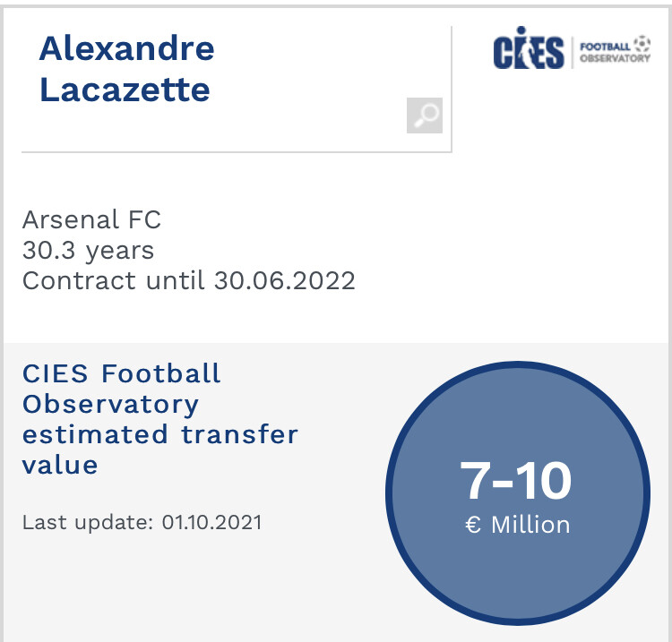Image resolution: width=672 pixels, height=642 pixels.
Task: Click the word Lacazette in the search box
Action: (125, 90)
